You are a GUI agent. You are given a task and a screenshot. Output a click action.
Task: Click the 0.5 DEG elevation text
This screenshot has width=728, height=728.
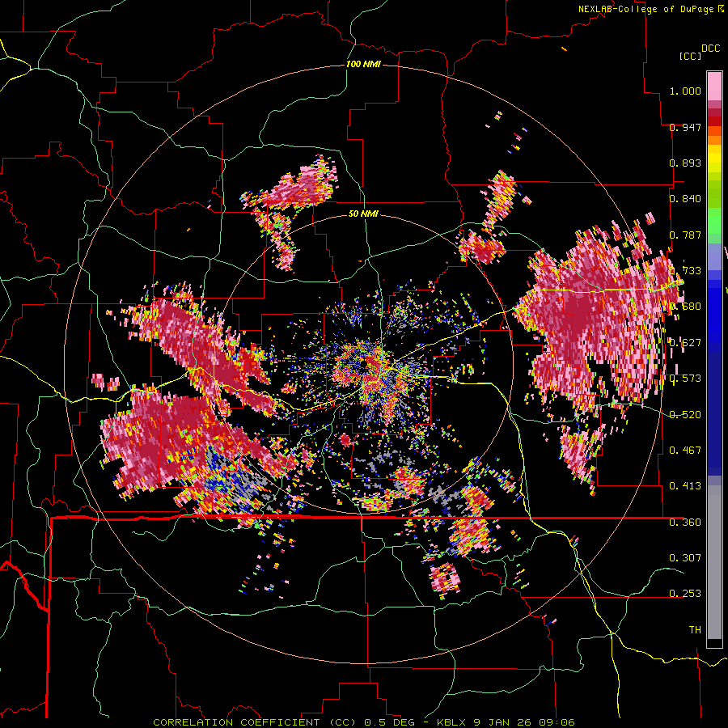point(389,722)
